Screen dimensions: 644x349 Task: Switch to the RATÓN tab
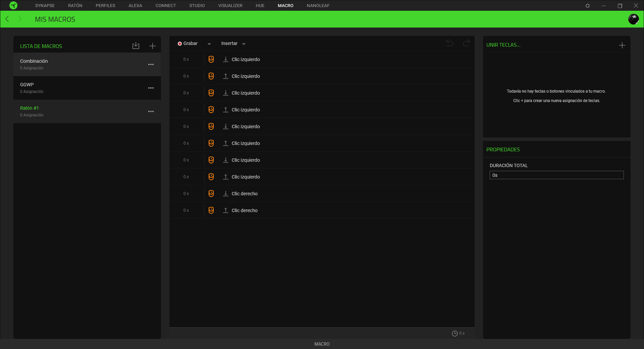click(75, 5)
